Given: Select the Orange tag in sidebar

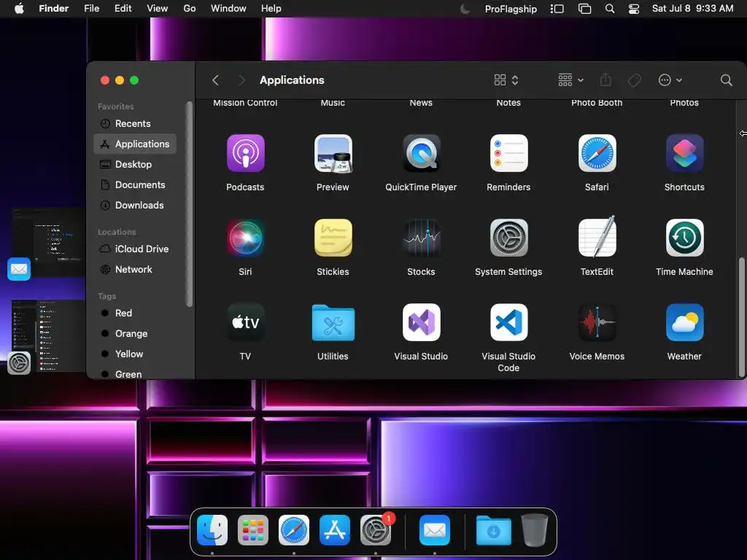Looking at the screenshot, I should click(x=135, y=334).
